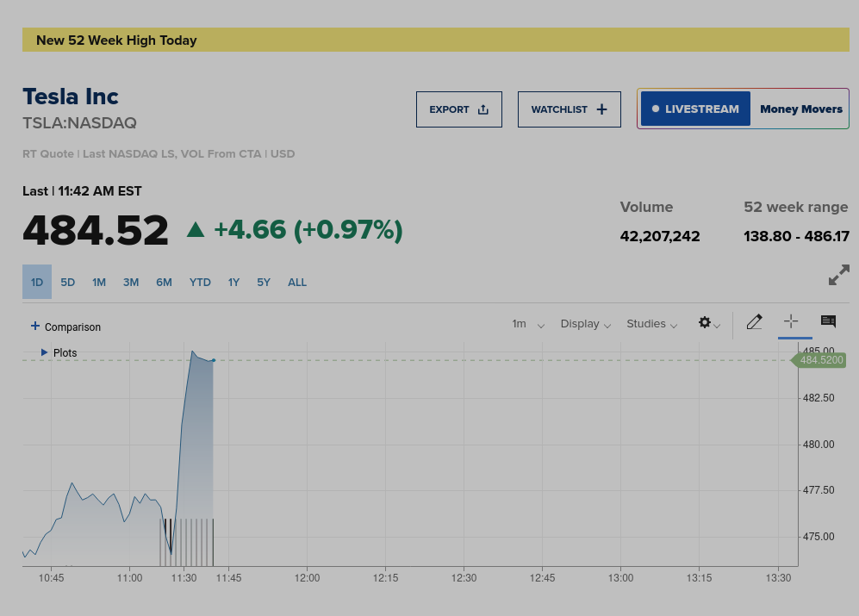859x616 pixels.
Task: Click the 11:30 time axis label
Action: 184,578
